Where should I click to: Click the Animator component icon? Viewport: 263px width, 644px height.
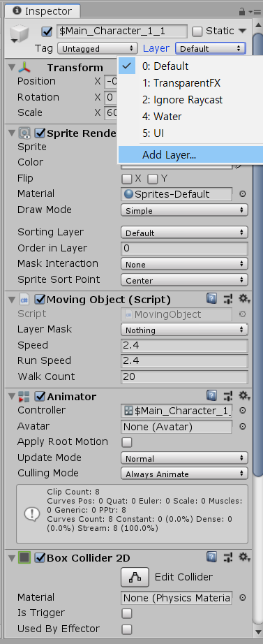[x=24, y=397]
